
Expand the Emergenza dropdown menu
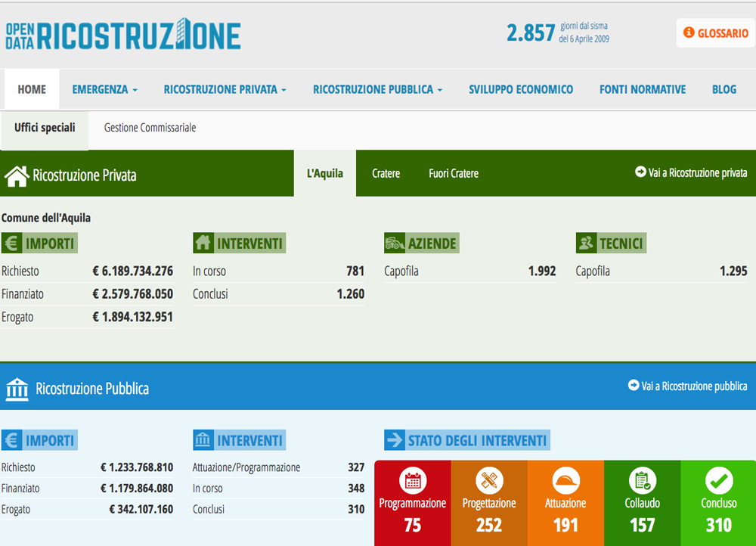click(x=104, y=89)
